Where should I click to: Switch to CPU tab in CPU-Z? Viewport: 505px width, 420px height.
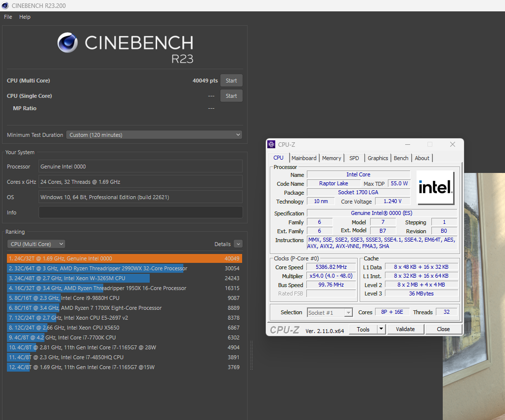[279, 158]
